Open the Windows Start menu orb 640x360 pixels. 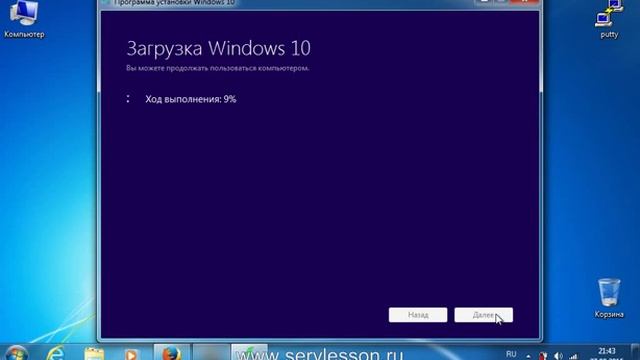click(16, 353)
